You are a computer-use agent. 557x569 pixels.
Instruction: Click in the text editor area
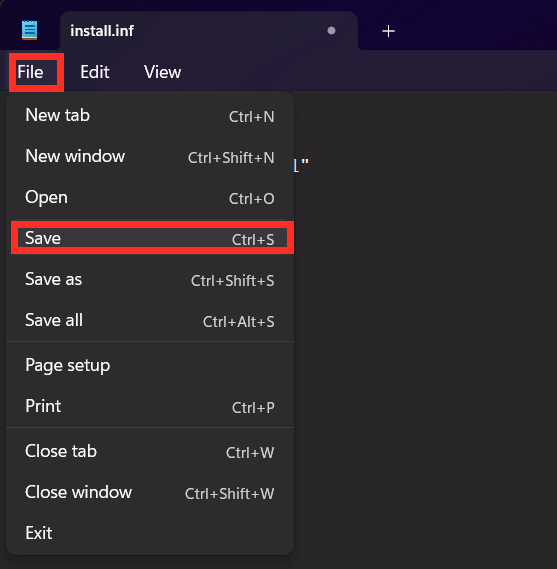tap(425, 327)
